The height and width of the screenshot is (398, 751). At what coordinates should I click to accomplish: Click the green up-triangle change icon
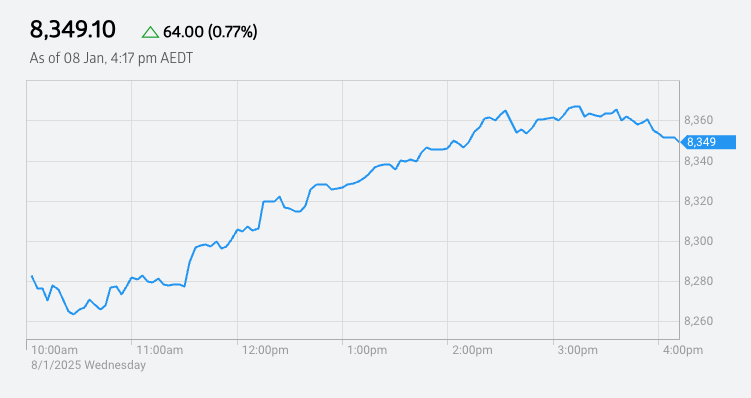point(150,32)
